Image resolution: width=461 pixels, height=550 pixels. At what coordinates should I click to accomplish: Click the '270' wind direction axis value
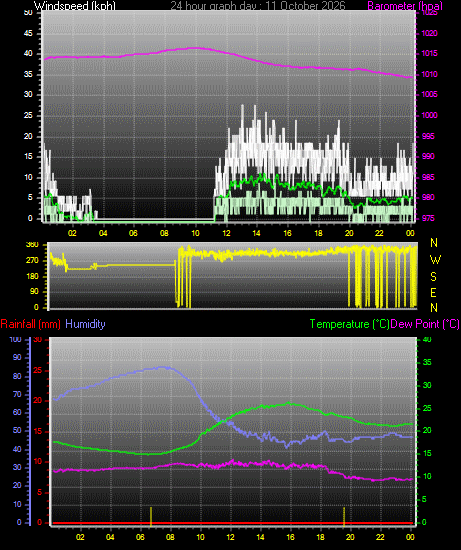32,261
